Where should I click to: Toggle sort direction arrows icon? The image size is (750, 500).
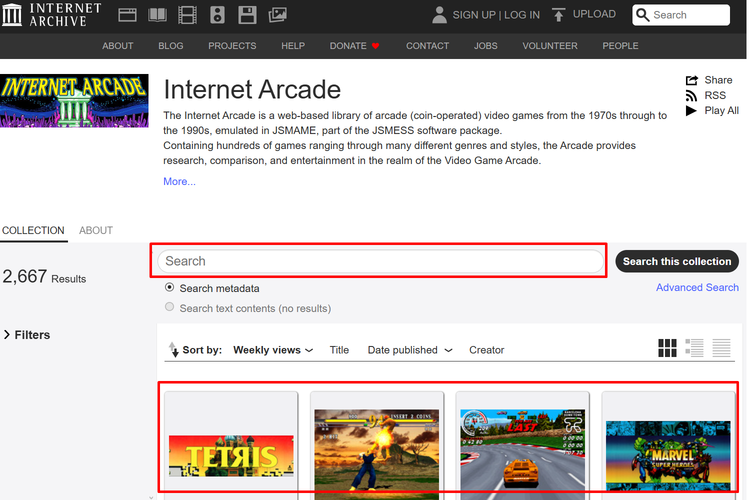click(174, 350)
